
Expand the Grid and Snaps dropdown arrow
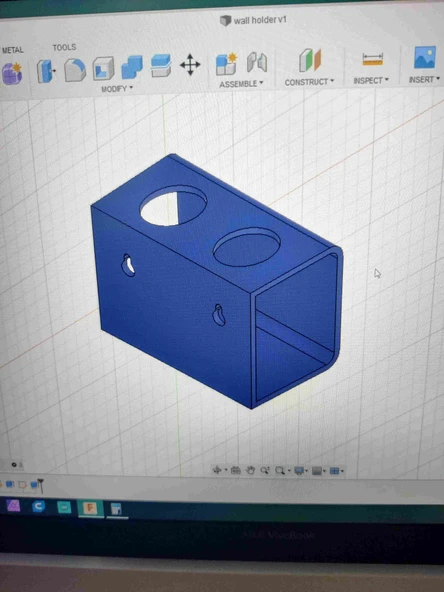(324, 471)
